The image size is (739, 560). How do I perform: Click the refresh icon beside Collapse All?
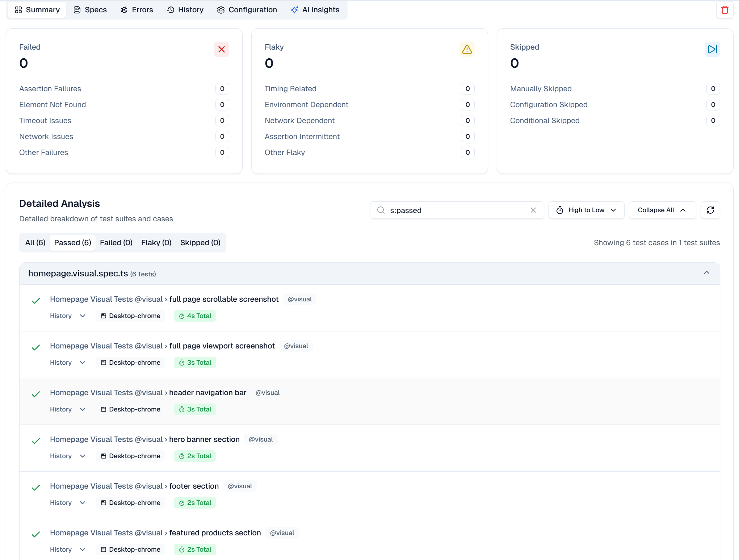pos(710,210)
